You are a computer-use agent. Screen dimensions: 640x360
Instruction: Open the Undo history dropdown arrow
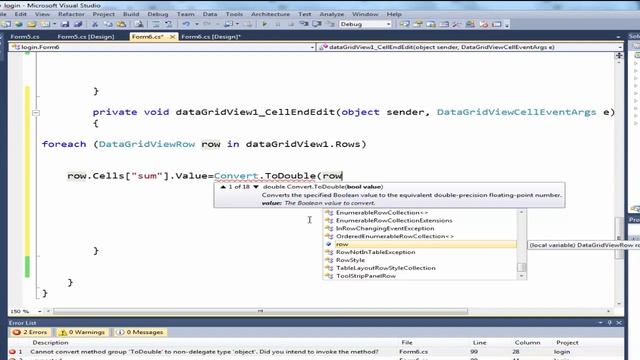(196, 24)
